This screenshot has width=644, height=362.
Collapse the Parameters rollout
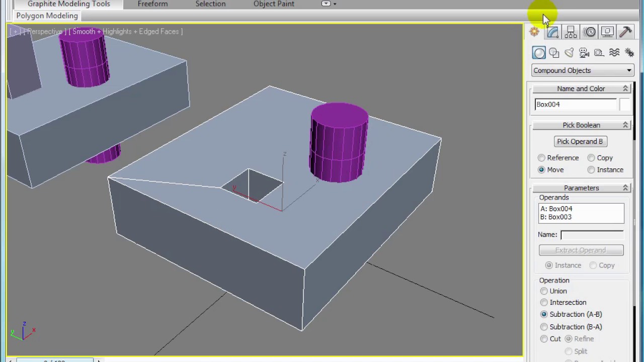point(581,188)
